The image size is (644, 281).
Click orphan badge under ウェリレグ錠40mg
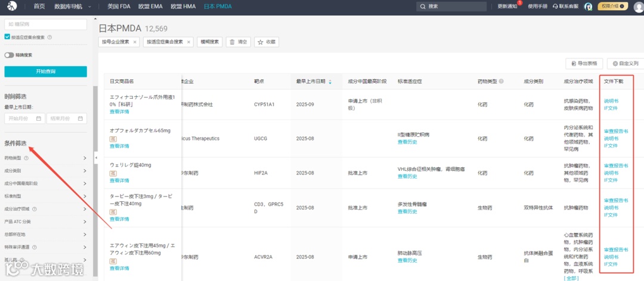(x=113, y=173)
